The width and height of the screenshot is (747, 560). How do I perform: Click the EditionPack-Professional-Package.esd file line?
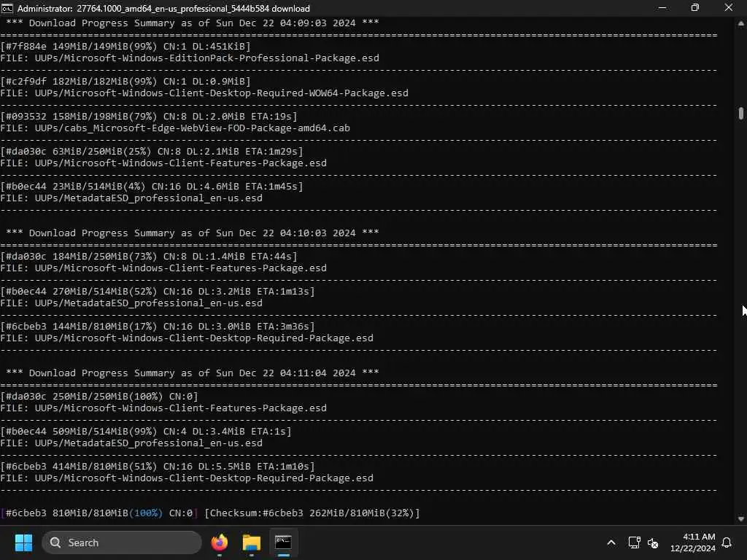pos(190,58)
